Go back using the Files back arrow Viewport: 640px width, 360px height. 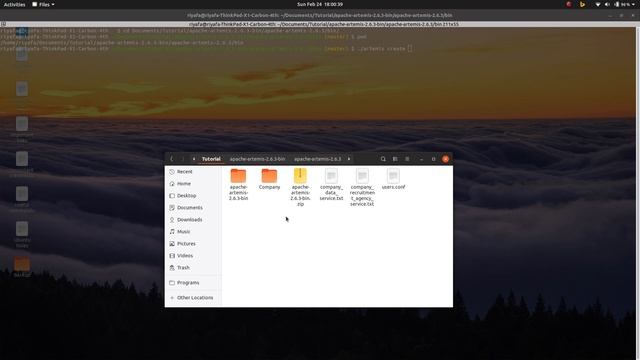[x=172, y=159]
